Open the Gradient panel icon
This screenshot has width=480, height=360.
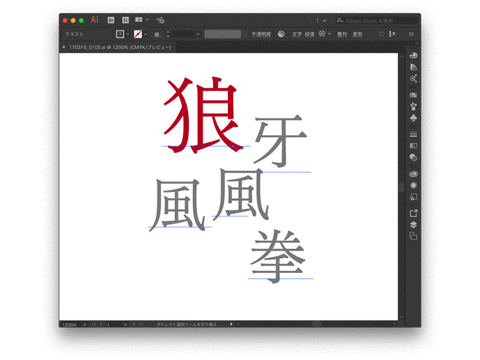coord(413,146)
